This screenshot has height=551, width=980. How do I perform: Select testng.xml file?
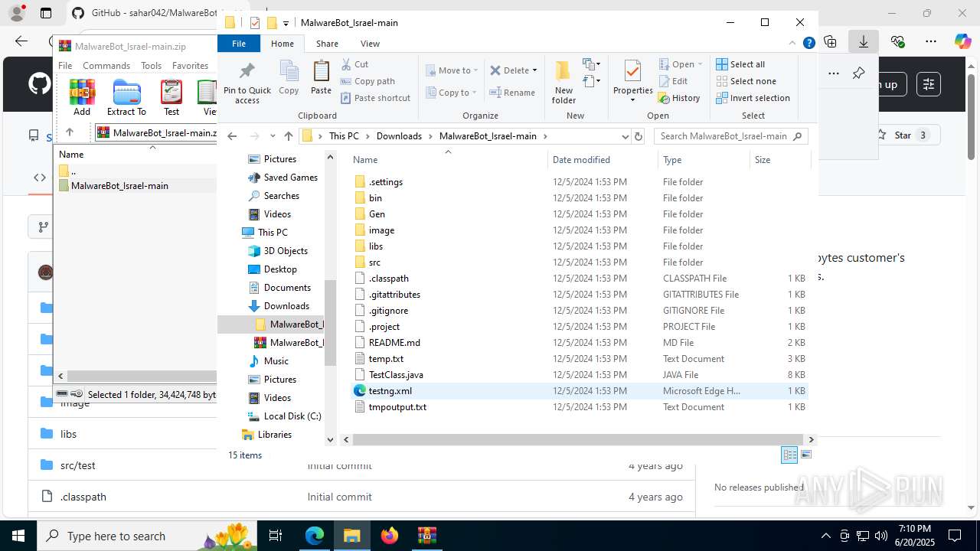(580, 391)
